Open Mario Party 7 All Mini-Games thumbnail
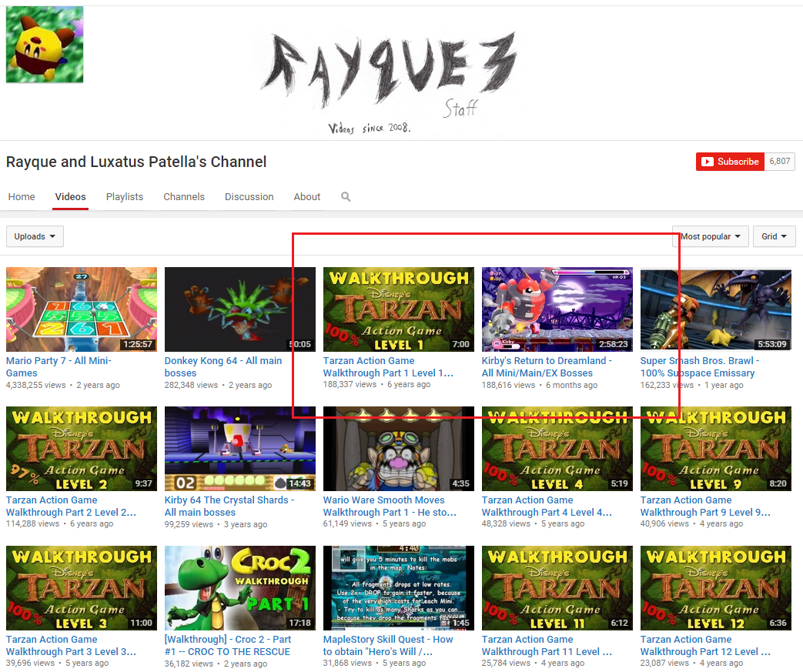Screen dimensions: 803x672 pyautogui.click(x=82, y=309)
